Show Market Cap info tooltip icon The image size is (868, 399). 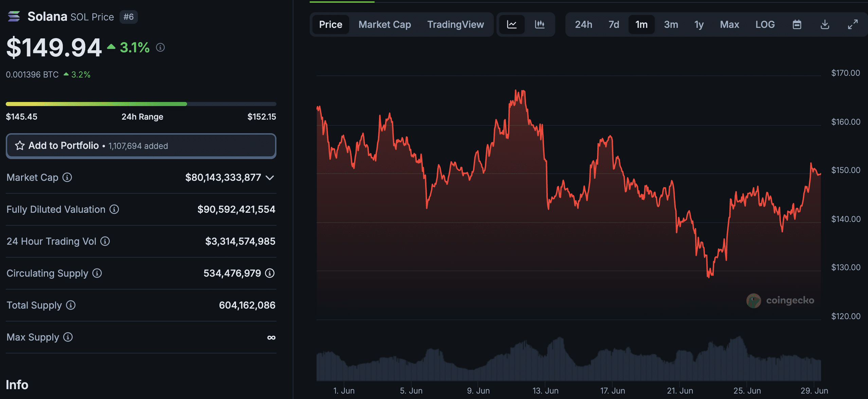click(x=67, y=177)
